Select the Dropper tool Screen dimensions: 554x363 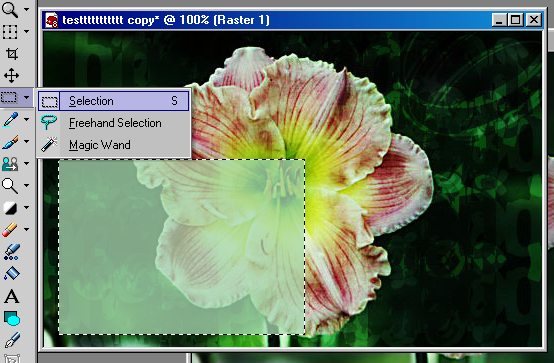(x=10, y=119)
